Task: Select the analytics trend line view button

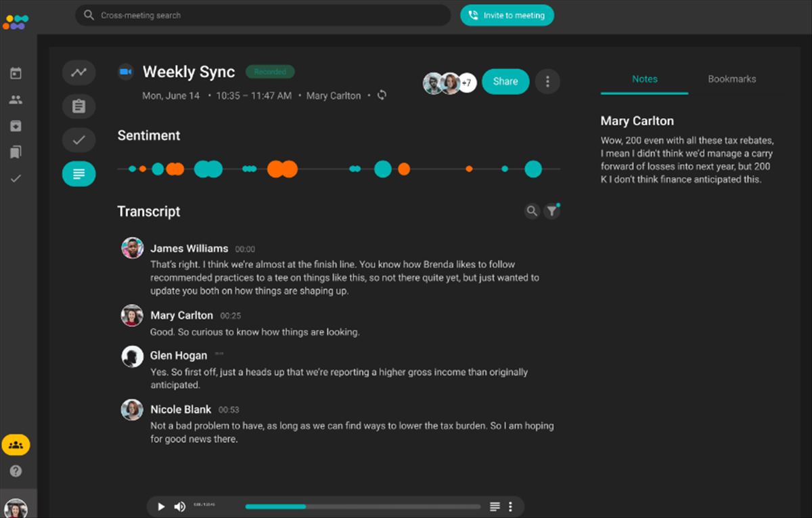Action: [x=79, y=72]
